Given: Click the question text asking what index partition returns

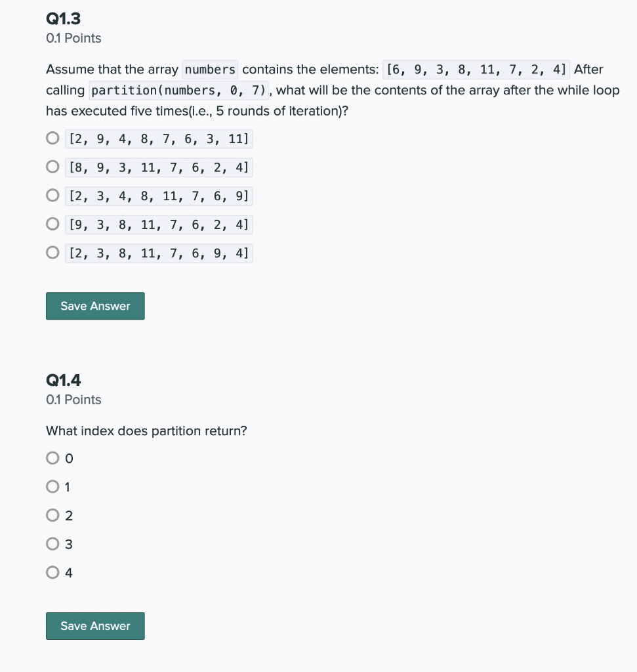Looking at the screenshot, I should point(146,430).
